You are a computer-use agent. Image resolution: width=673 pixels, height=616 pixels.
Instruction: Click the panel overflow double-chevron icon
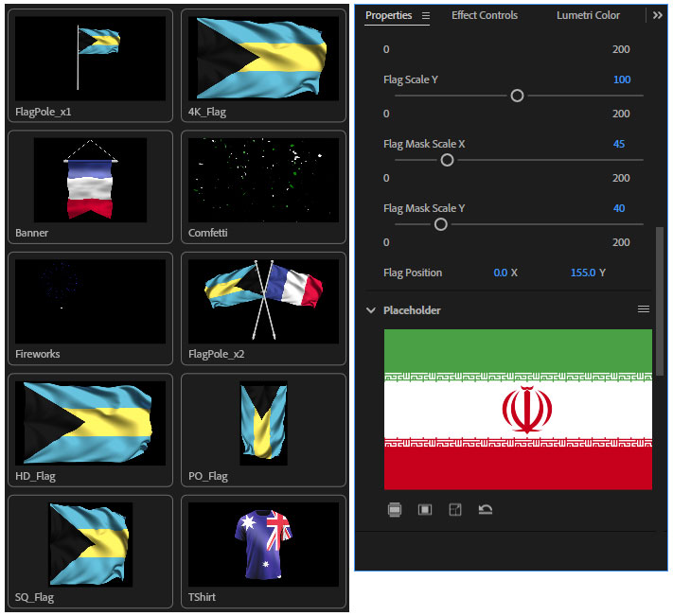click(658, 15)
